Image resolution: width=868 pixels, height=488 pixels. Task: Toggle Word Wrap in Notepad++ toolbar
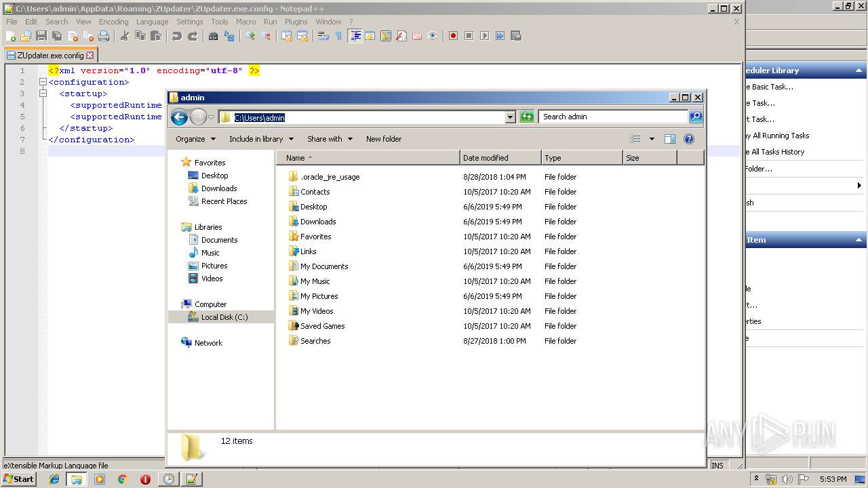323,36
